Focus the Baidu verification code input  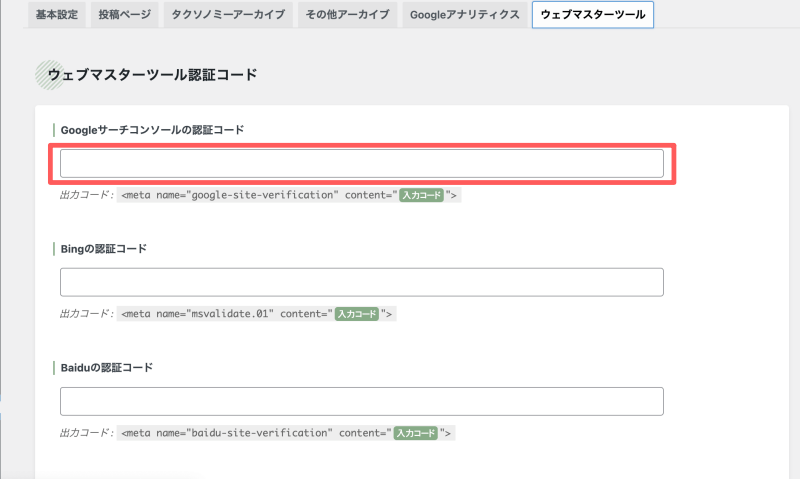click(362, 401)
